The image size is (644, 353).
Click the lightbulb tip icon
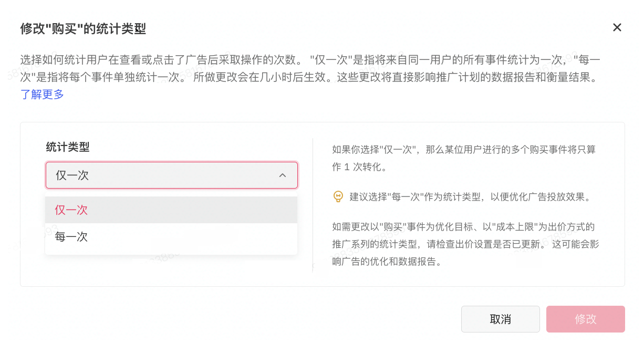click(338, 197)
